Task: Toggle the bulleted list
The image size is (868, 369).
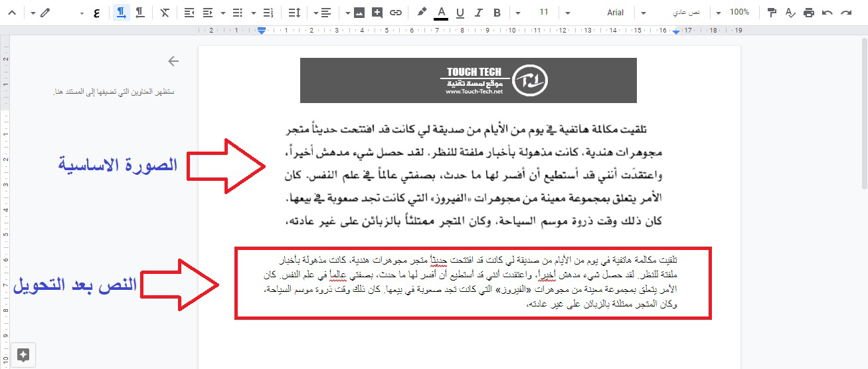Action: click(239, 13)
